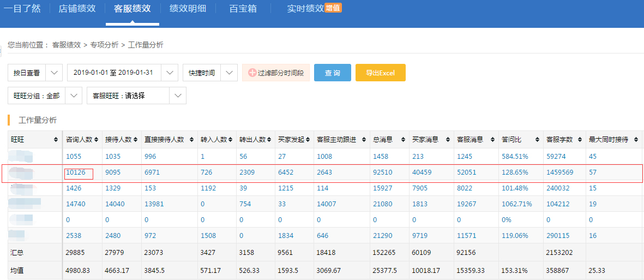The height and width of the screenshot is (280, 644).
Task: Click the 1459569 客服字数 value
Action: coord(560,172)
